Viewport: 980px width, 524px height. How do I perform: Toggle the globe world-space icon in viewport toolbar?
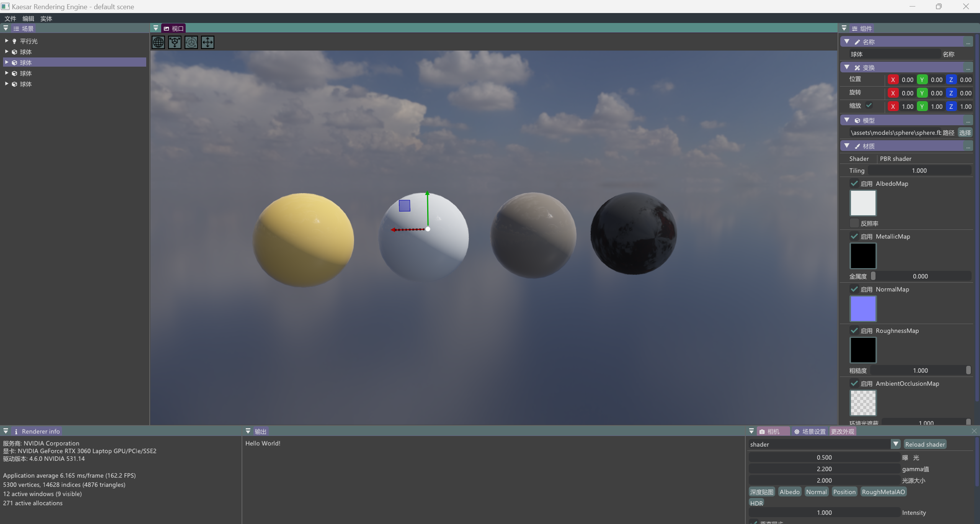click(x=158, y=42)
